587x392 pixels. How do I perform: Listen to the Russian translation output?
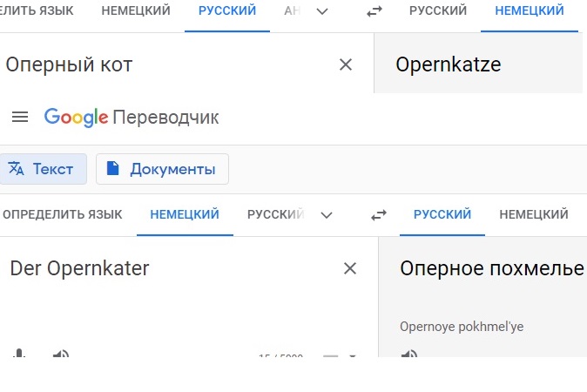pos(409,354)
